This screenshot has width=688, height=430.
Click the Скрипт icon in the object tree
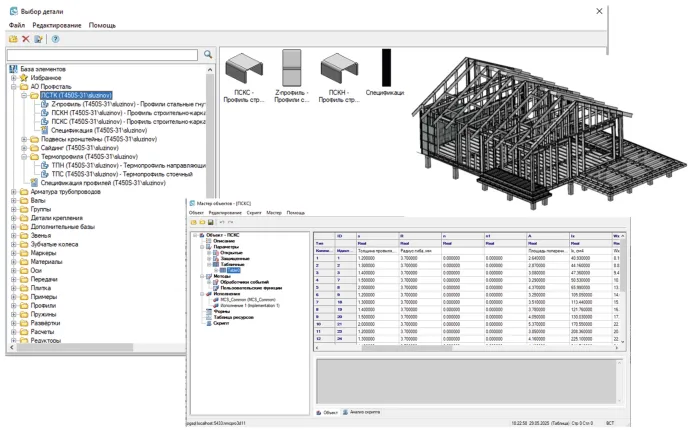point(209,323)
